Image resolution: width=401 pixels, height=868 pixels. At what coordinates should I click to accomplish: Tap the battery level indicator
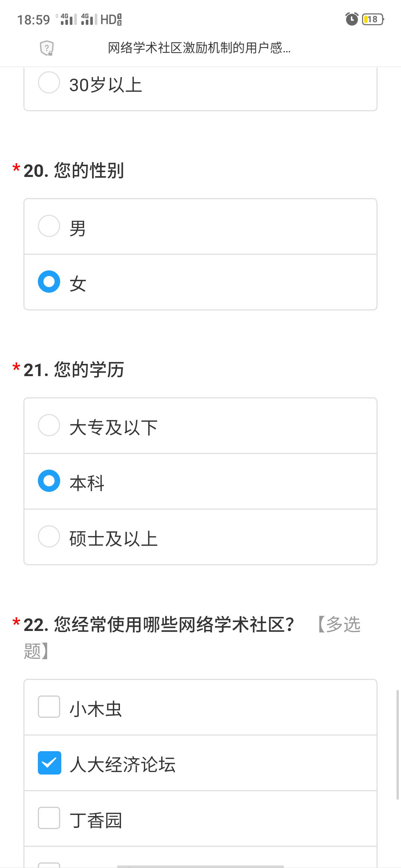tap(372, 19)
